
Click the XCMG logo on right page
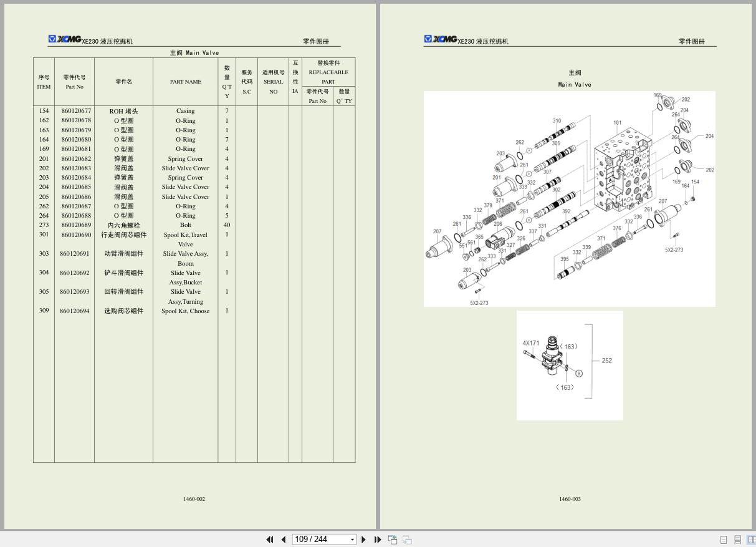(x=441, y=39)
